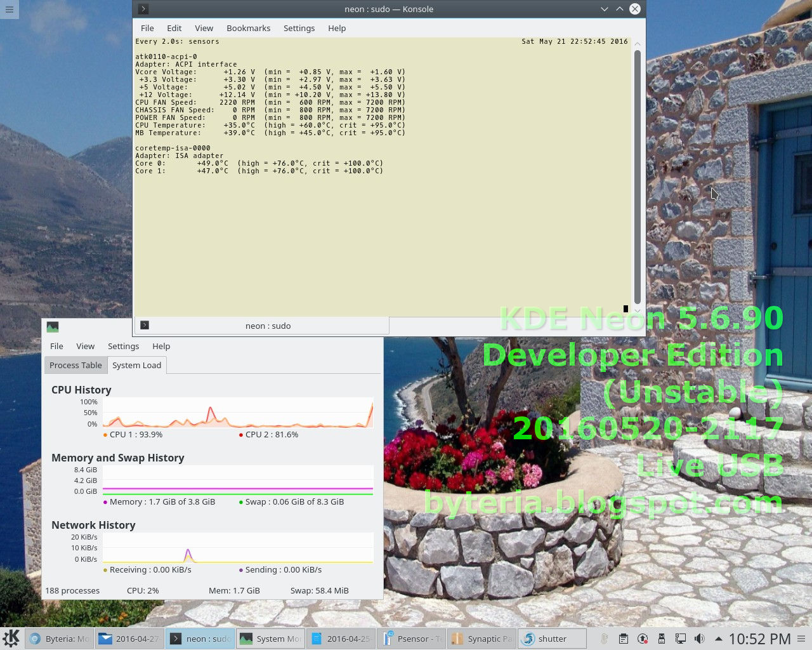Open the removable device notifier in system tray
This screenshot has width=812, height=650.
point(662,639)
